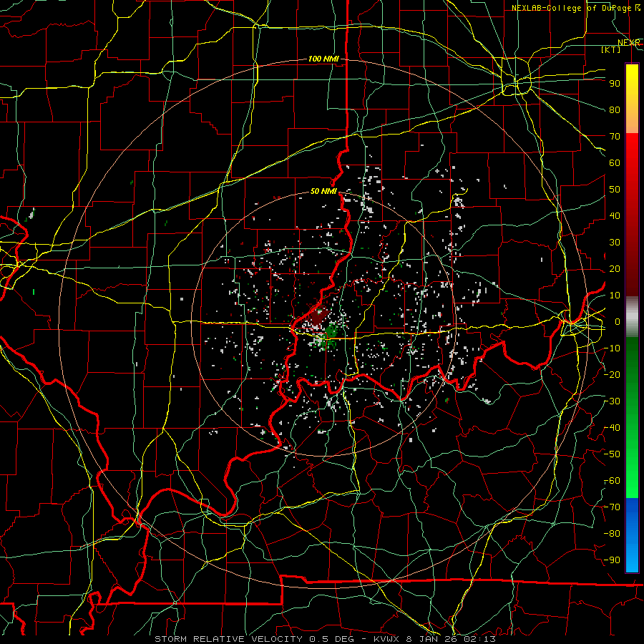Pick the orange segment of the velocity color bar

[x=632, y=119]
